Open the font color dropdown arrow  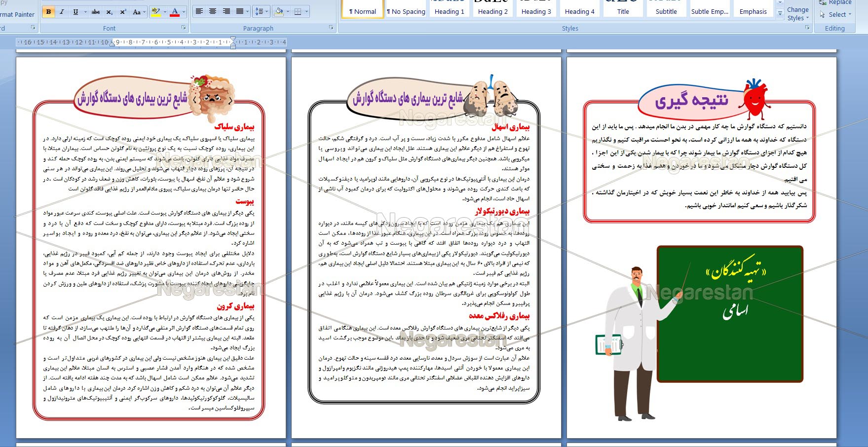click(184, 12)
